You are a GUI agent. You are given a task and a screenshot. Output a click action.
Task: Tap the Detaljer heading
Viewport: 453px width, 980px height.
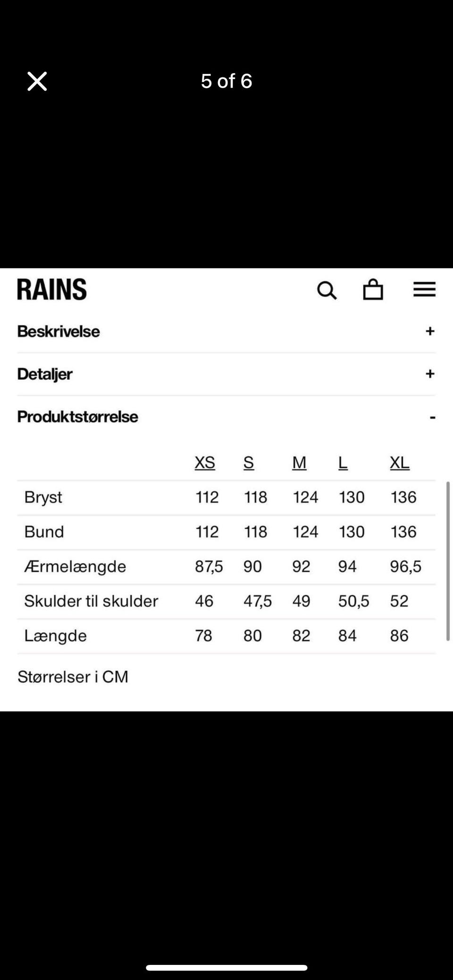45,374
